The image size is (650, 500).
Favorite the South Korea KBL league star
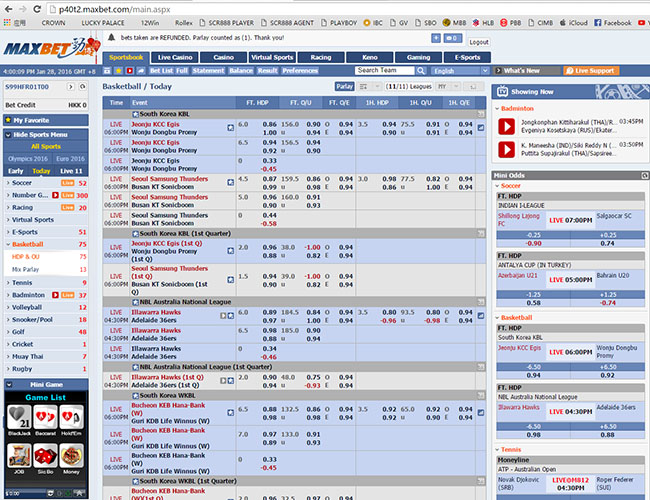[135, 114]
